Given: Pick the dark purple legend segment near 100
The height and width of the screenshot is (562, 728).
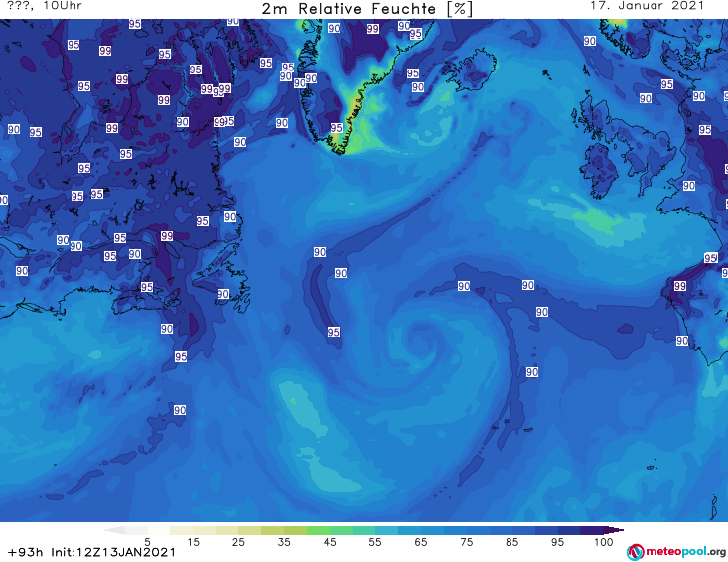Looking at the screenshot, I should pyautogui.click(x=592, y=530).
